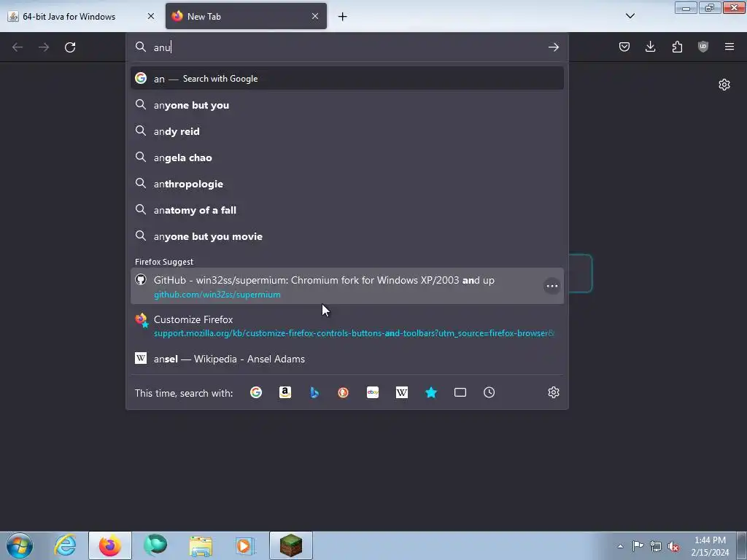Select suggestion 'anthropologie'
Image resolution: width=747 pixels, height=560 pixels.
click(347, 184)
